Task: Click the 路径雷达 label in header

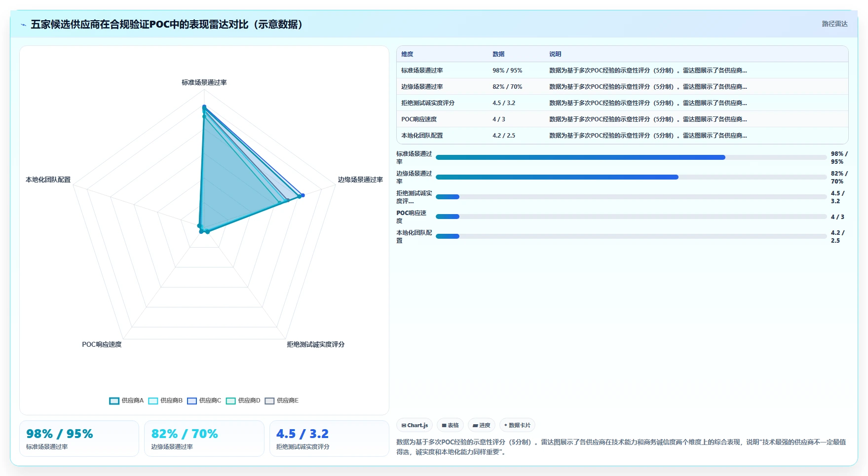Action: coord(834,24)
